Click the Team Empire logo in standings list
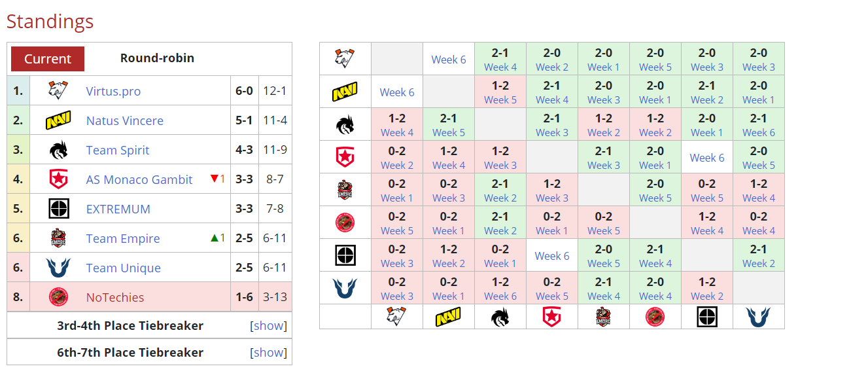Image resolution: width=868 pixels, height=377 pixels. 59,239
